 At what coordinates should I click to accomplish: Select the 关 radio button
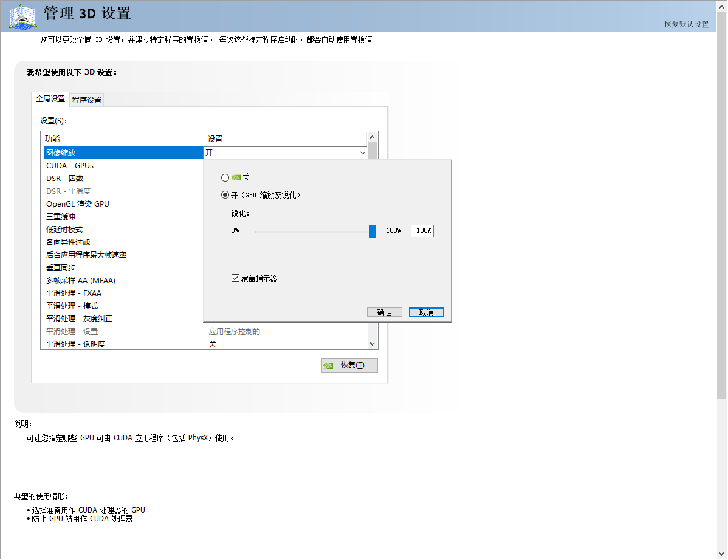225,178
